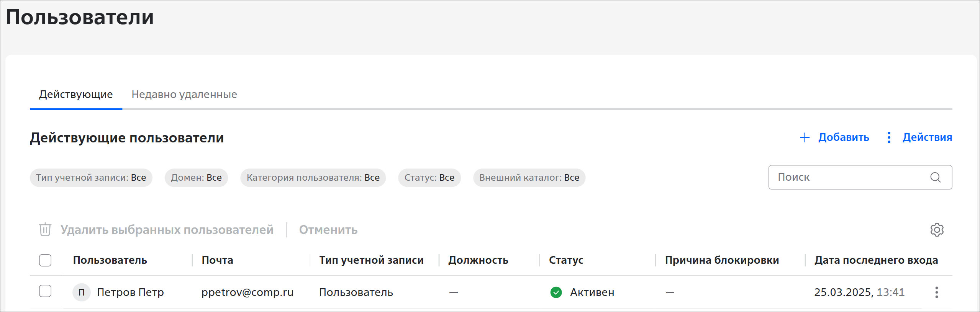Open the Категория пользователя filter
The width and height of the screenshot is (980, 312).
(x=313, y=178)
